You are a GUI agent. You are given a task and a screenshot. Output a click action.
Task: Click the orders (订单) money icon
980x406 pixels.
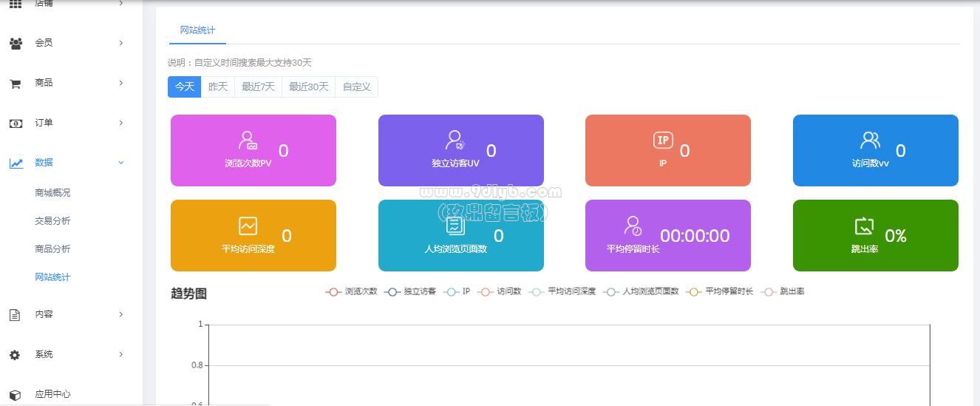tap(16, 124)
